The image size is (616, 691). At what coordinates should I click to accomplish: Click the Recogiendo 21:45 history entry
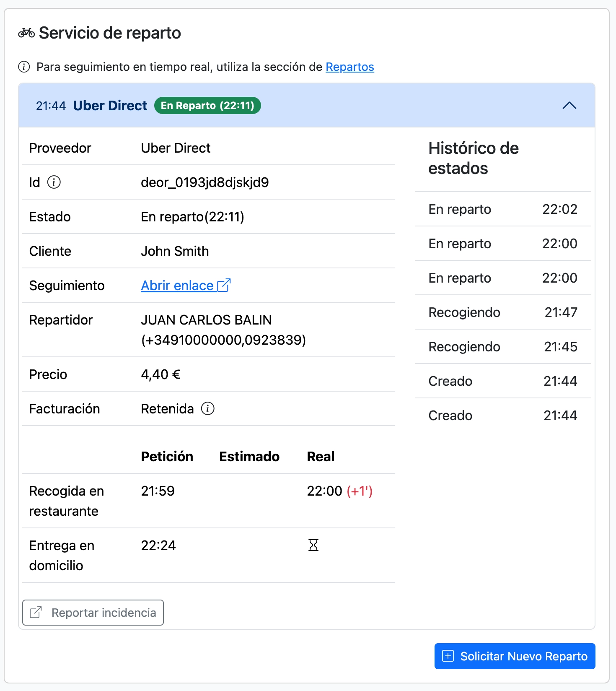503,347
